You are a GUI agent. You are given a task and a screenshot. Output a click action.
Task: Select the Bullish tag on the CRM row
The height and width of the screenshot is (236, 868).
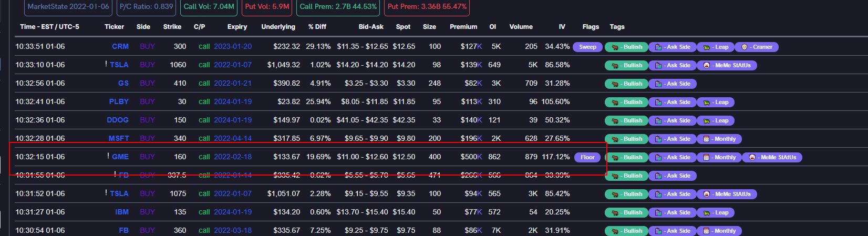click(x=627, y=47)
